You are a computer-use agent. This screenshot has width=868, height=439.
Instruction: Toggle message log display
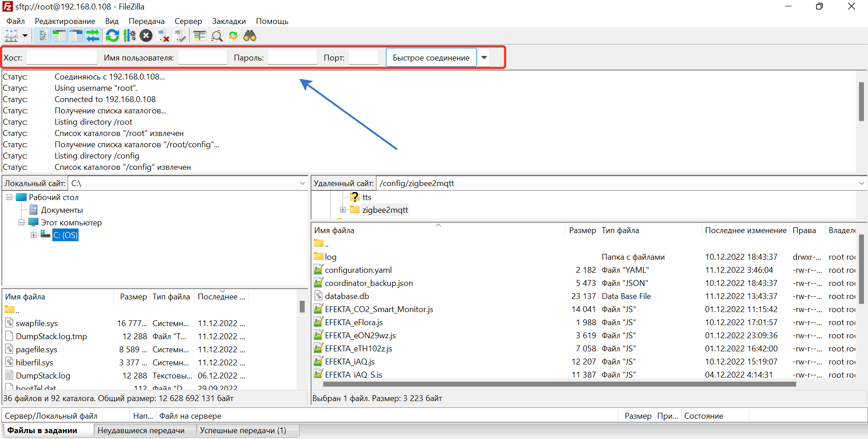click(42, 35)
